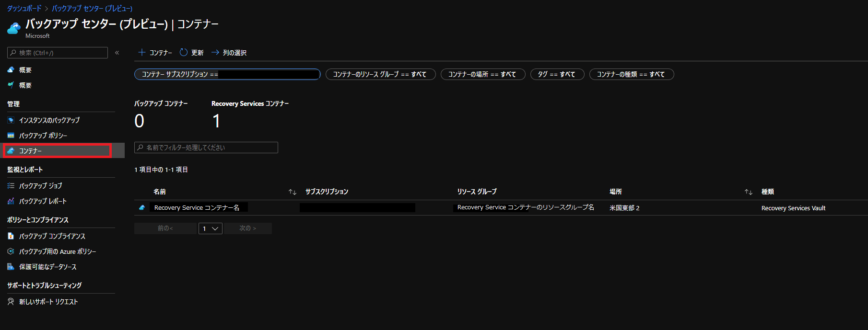Click the arrow icon next to 列の選択
This screenshot has width=868, height=330.
pos(215,52)
